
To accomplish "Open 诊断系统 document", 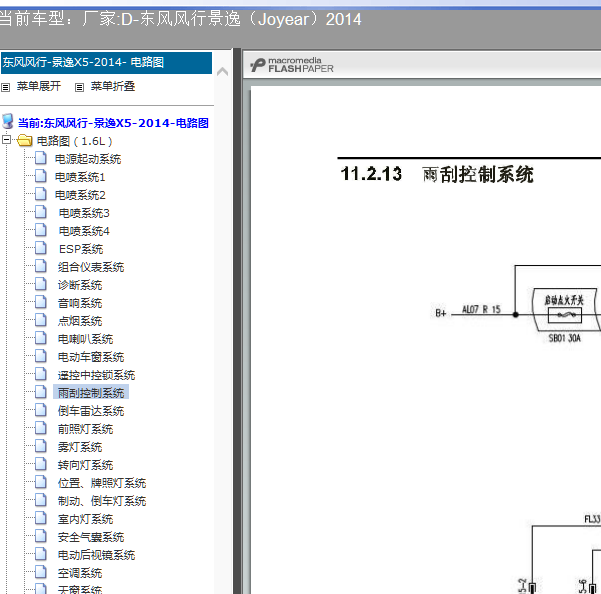I will [80, 285].
